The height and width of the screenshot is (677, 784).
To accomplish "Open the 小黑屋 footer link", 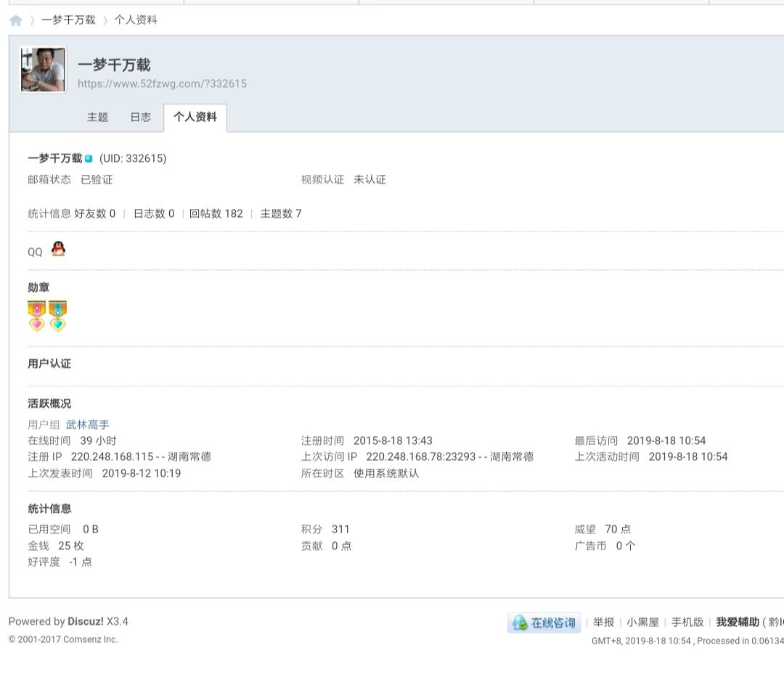I will click(x=642, y=622).
